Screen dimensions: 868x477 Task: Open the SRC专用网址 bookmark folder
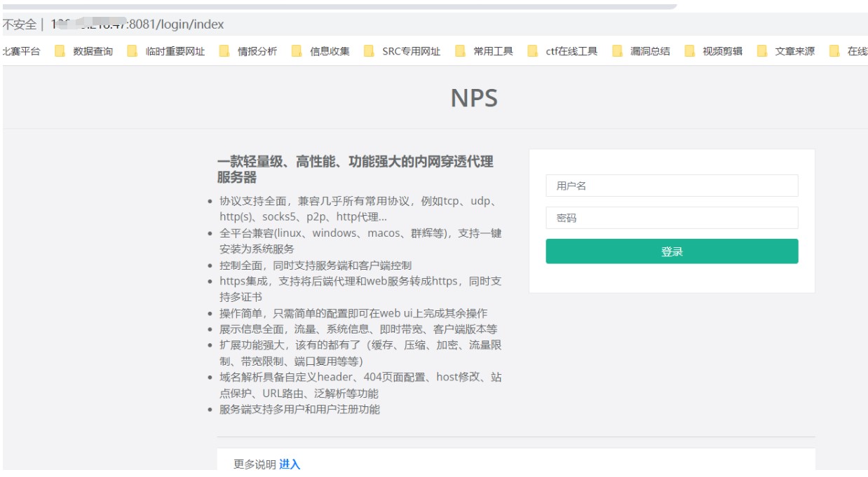403,51
